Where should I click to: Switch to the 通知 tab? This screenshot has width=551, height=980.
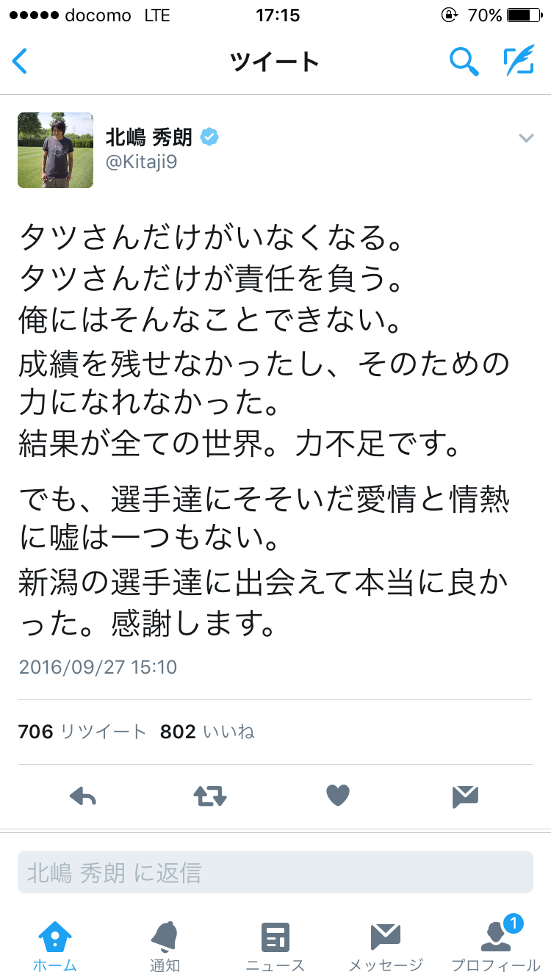pyautogui.click(x=165, y=946)
